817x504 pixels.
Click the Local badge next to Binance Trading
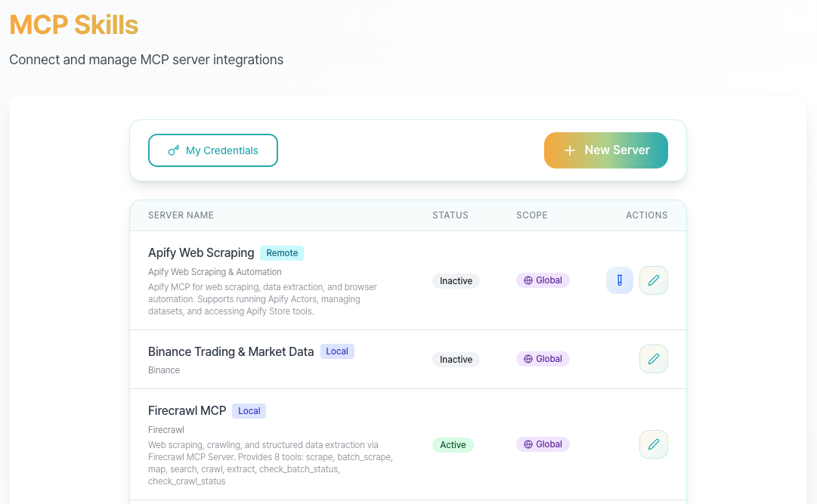click(x=337, y=351)
